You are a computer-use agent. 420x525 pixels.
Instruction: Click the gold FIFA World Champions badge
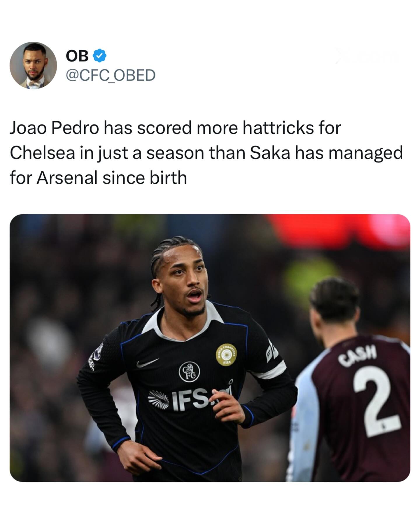pyautogui.click(x=226, y=354)
